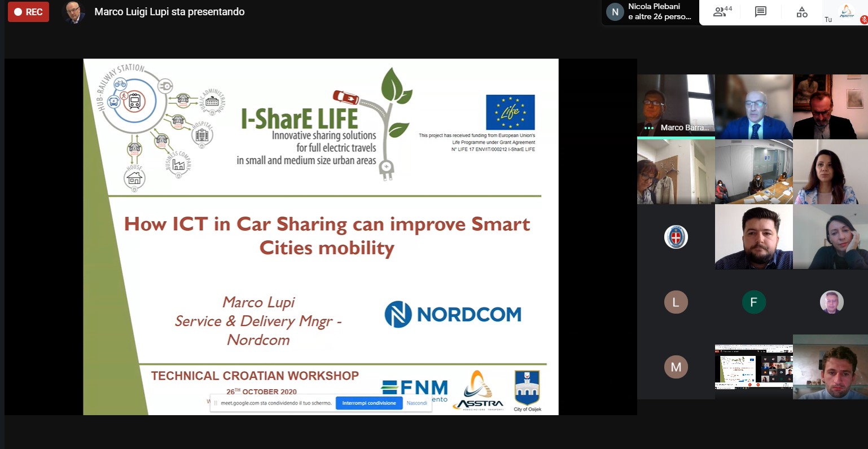868x449 pixels.
Task: Click the slide title "How ICT in Car Sharing"
Action: point(327,236)
